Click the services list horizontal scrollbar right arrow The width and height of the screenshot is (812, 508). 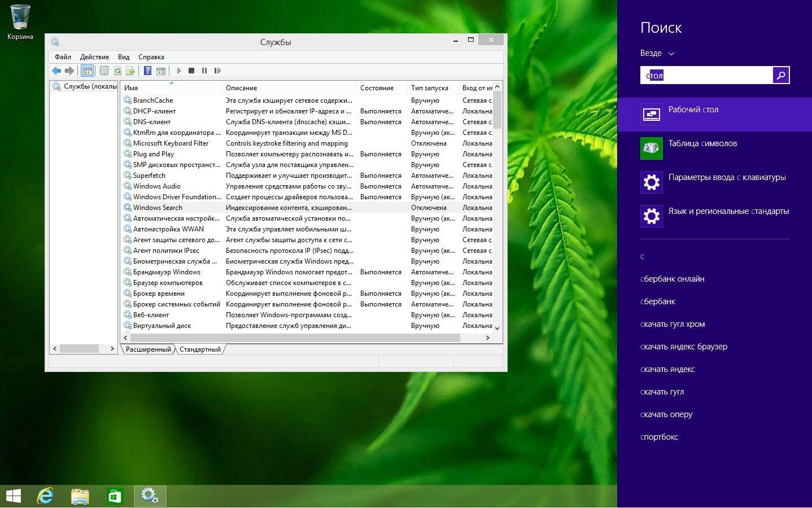[x=488, y=338]
